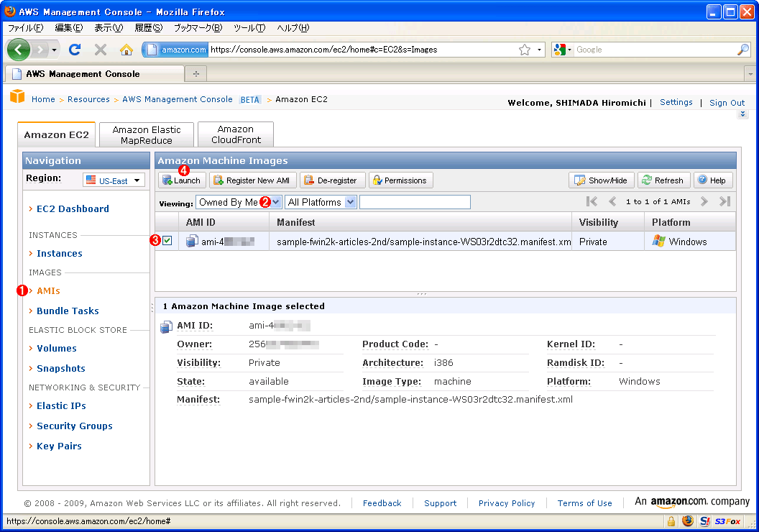Screen dimensions: 759x532
Task: Switch to Amazon Elastic MapReduce tab
Action: (147, 134)
